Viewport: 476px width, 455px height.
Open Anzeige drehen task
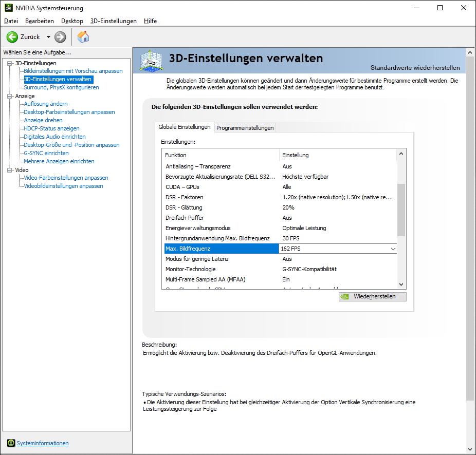(x=43, y=120)
